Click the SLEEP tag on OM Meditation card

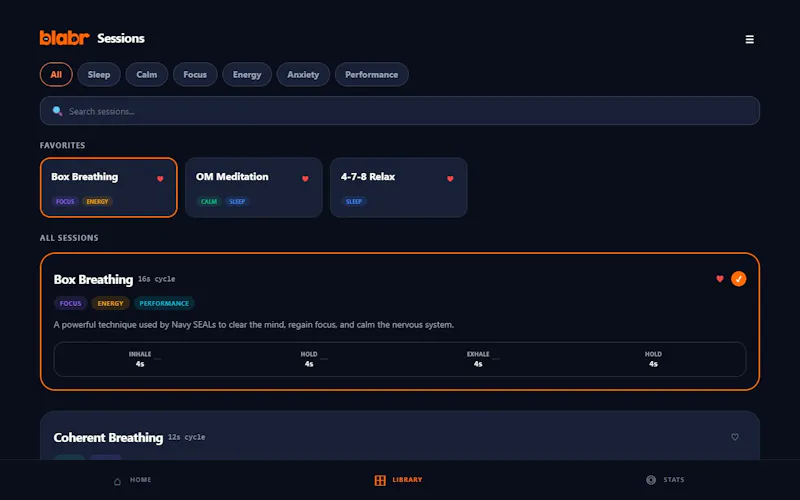[x=237, y=202]
